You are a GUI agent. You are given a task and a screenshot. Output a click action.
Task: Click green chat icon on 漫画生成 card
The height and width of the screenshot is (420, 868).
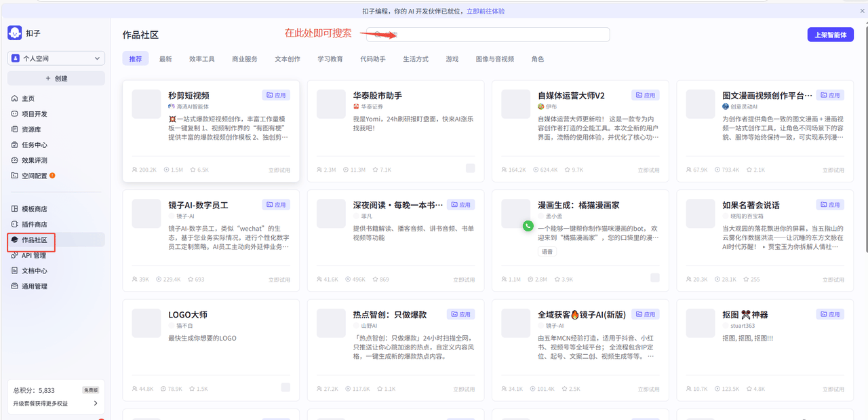[x=528, y=225]
